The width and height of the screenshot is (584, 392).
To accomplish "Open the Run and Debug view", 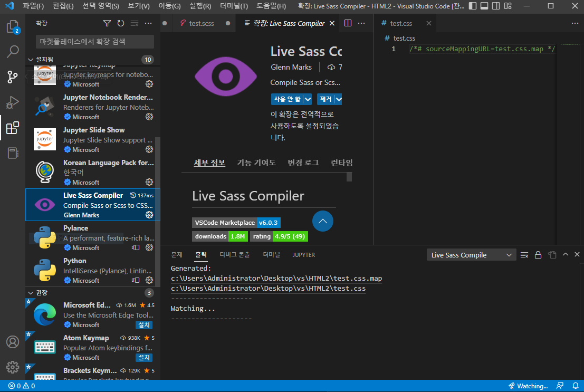I will (13, 102).
